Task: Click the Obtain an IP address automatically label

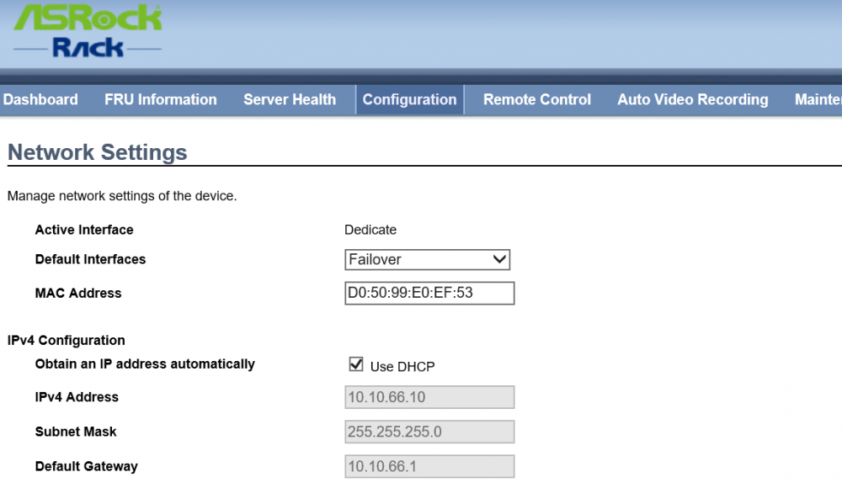Action: coord(145,364)
